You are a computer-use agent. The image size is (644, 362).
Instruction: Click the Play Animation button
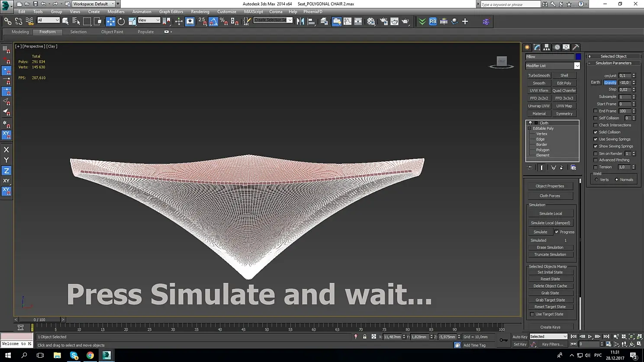tap(590, 336)
